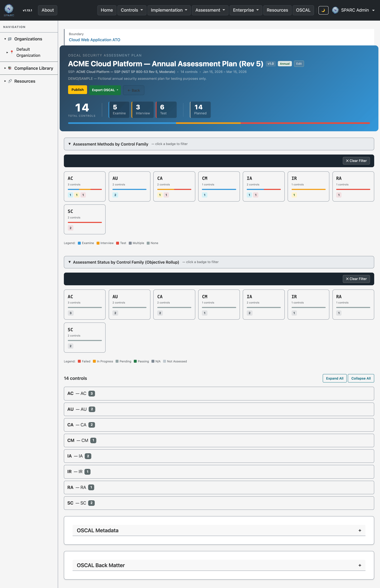Open Cloud Web Application ATO link
The height and width of the screenshot is (588, 380).
(94, 40)
